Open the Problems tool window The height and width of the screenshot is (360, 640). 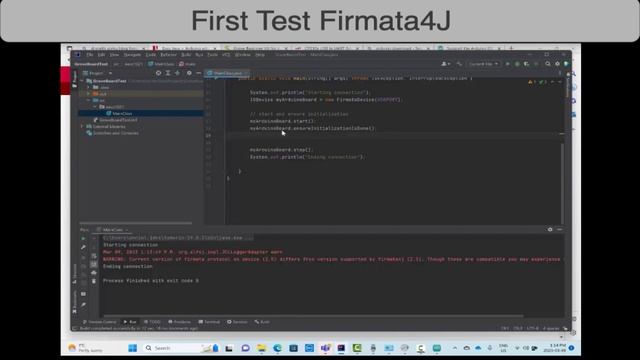(179, 322)
